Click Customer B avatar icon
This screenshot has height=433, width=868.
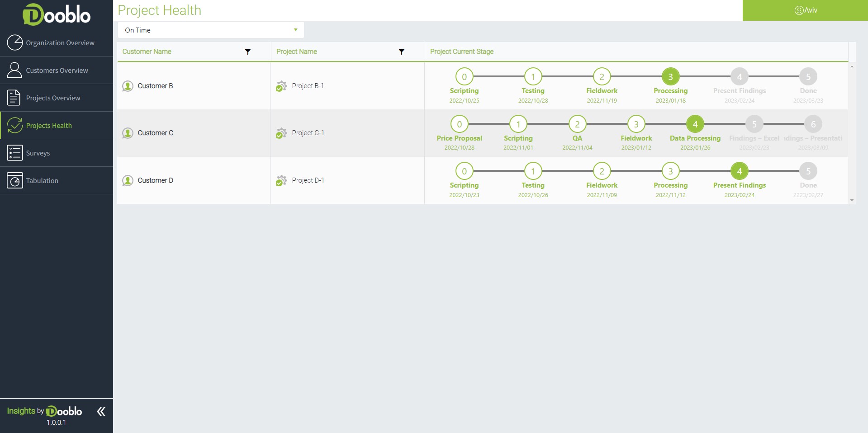128,86
